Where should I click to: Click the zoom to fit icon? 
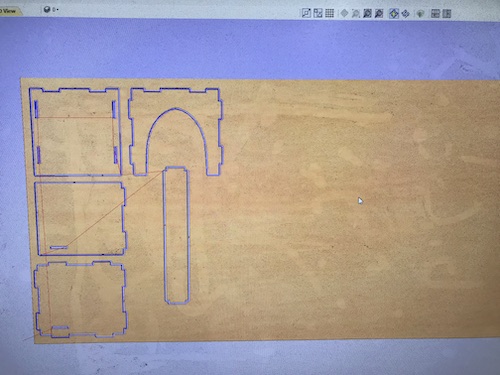pos(367,13)
